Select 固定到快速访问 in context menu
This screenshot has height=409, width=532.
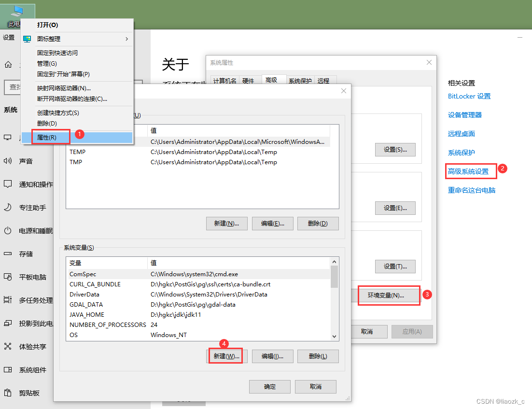[77, 53]
